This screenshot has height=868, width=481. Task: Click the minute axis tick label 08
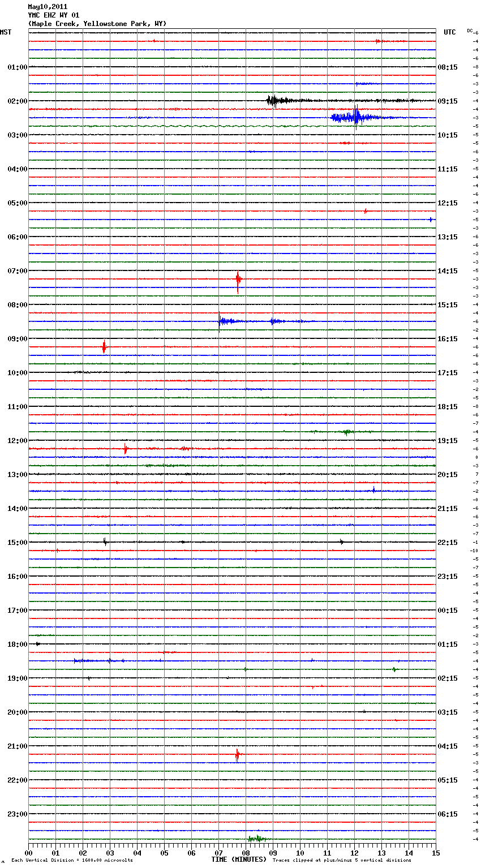point(246,853)
